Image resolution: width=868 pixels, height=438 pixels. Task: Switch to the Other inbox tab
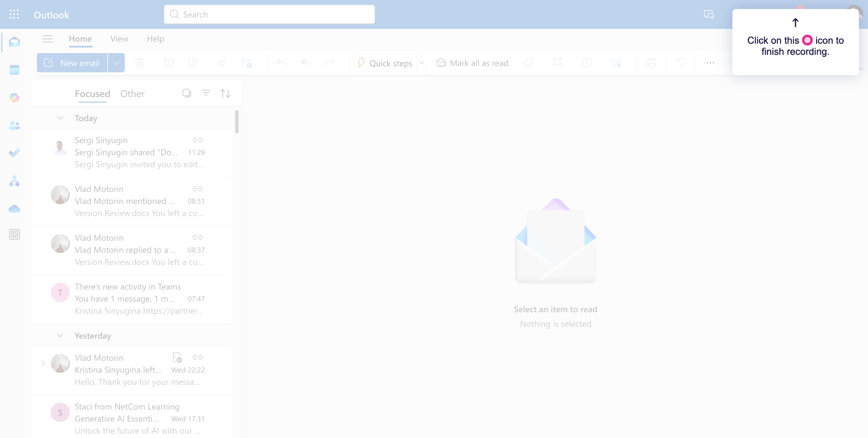pos(132,94)
